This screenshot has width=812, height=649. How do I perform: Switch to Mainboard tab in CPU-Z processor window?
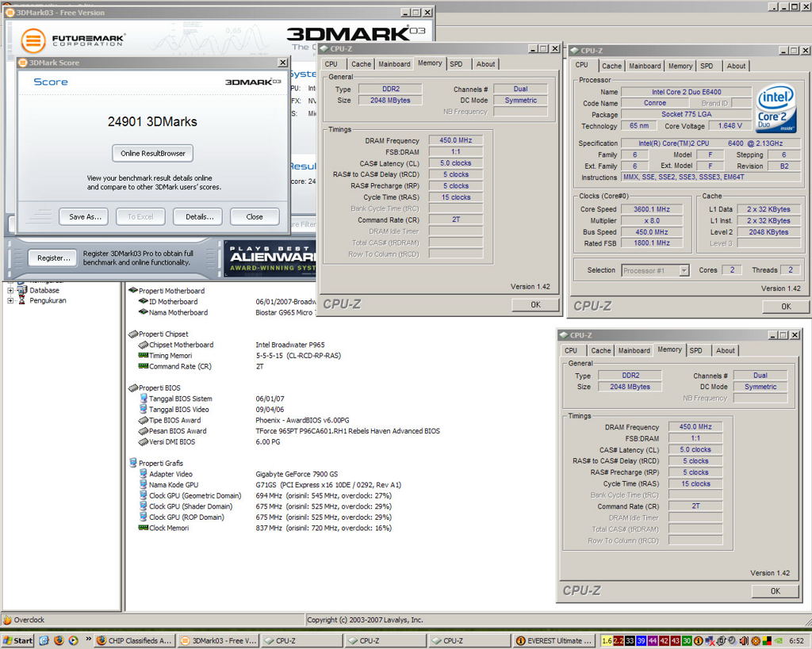pyautogui.click(x=645, y=67)
